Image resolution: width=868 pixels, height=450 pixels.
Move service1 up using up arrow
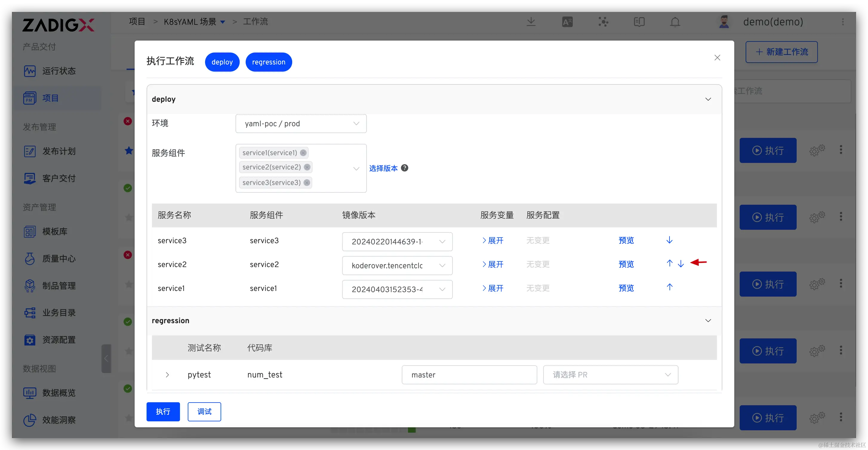pyautogui.click(x=669, y=287)
